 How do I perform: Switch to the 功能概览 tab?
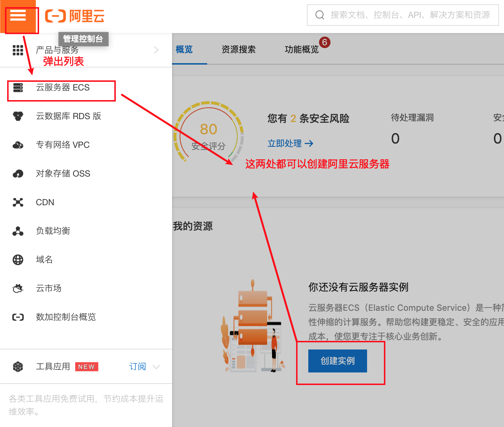(x=302, y=50)
